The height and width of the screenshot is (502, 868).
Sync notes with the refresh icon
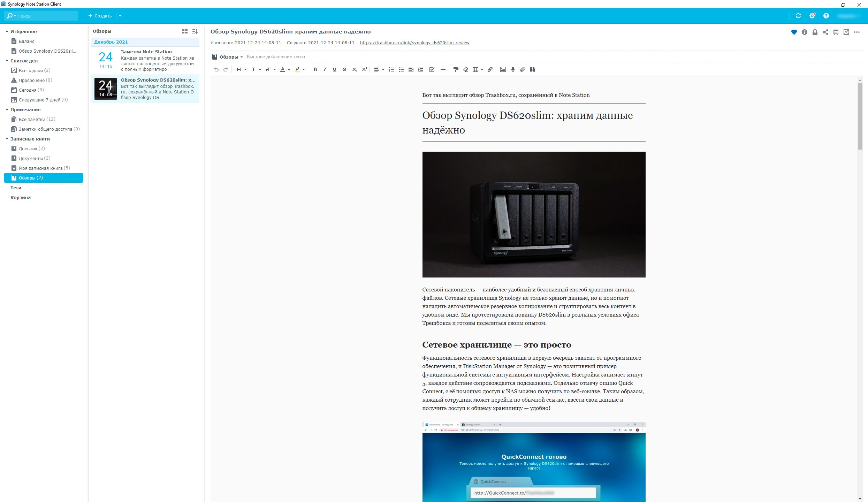pos(798,16)
